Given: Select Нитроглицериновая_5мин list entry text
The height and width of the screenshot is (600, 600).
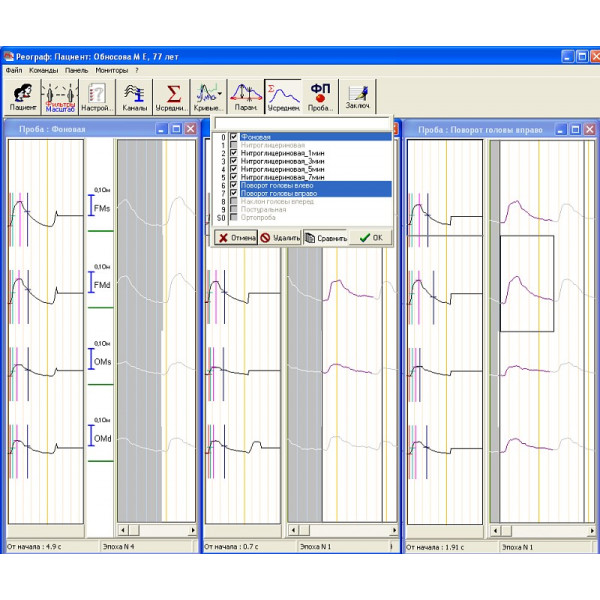Looking at the screenshot, I should click(282, 169).
